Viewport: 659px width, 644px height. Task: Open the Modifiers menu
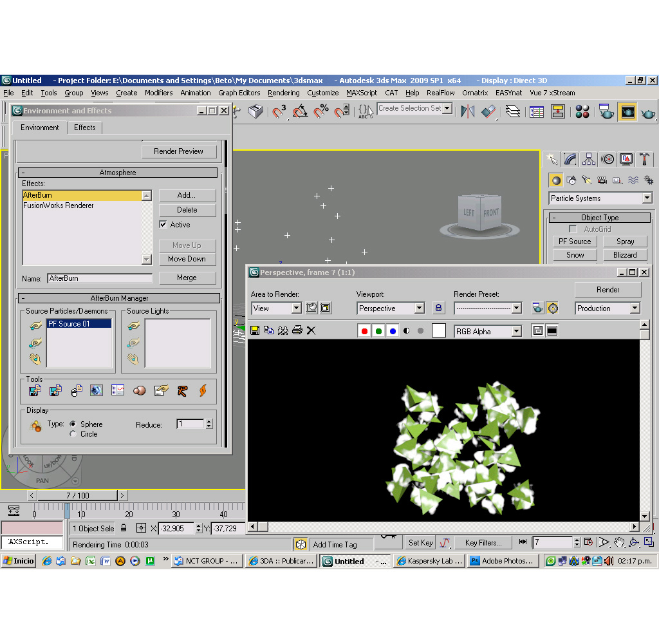(x=158, y=93)
